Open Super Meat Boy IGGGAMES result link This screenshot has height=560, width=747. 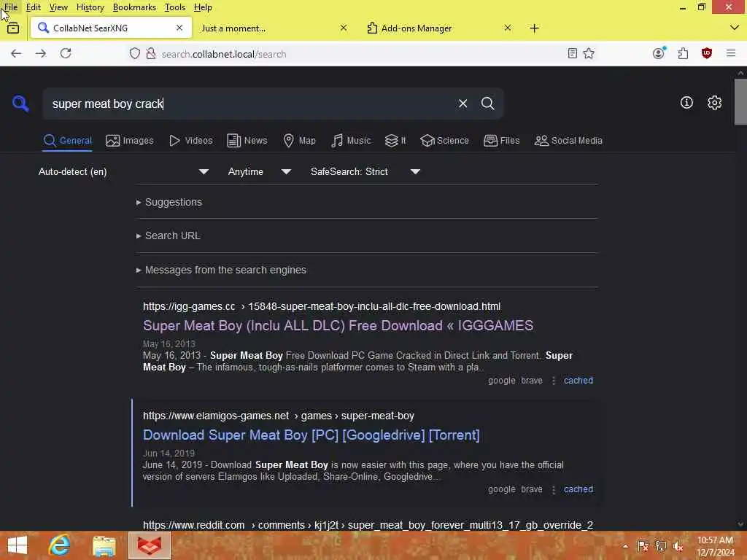[x=338, y=326]
